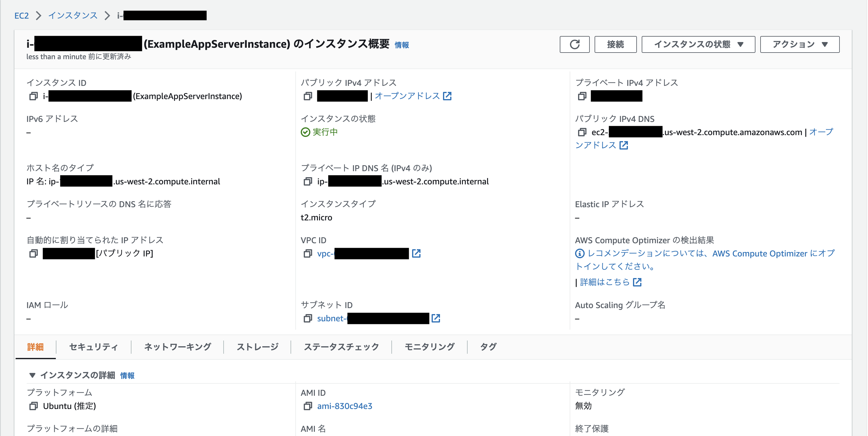Collapse the インスタンスの詳細 section
The width and height of the screenshot is (868, 436).
click(33, 375)
